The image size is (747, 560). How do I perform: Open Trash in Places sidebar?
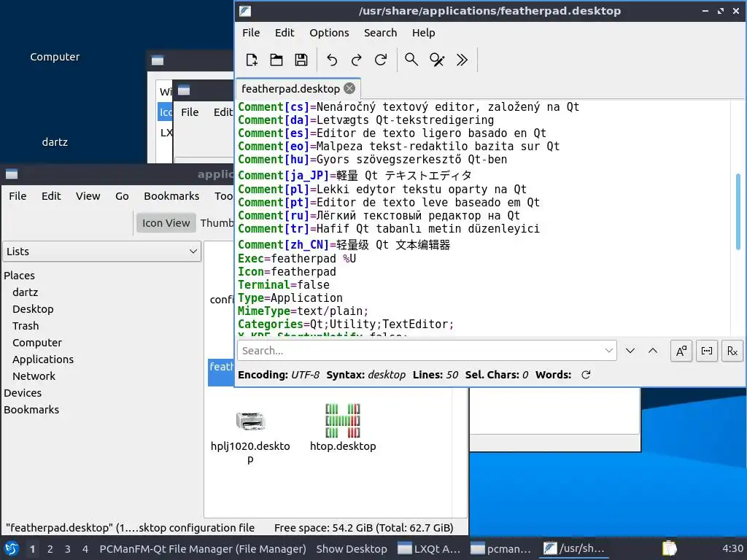pyautogui.click(x=26, y=326)
